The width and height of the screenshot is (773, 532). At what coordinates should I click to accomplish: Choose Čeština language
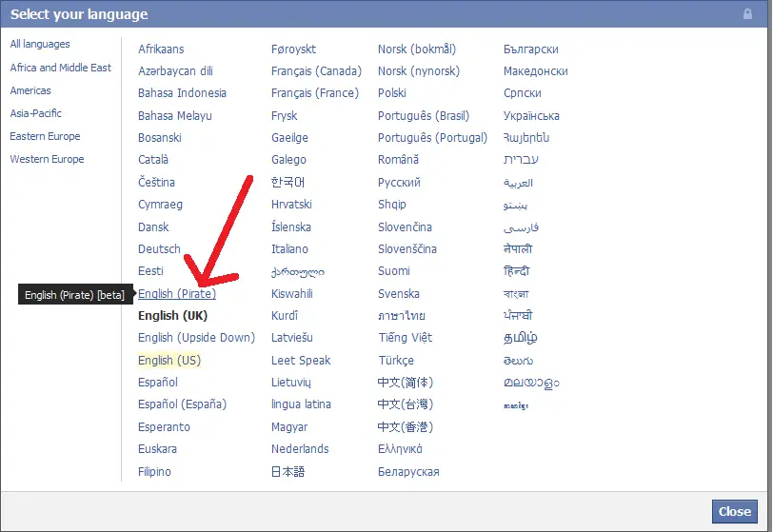click(x=156, y=182)
